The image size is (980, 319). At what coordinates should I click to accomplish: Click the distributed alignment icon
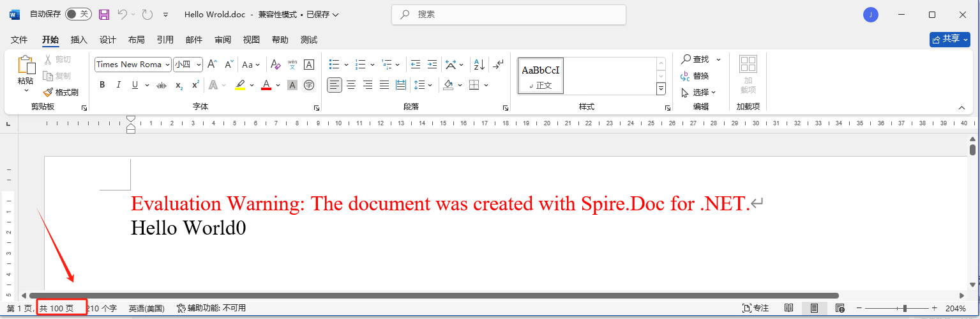pos(401,85)
